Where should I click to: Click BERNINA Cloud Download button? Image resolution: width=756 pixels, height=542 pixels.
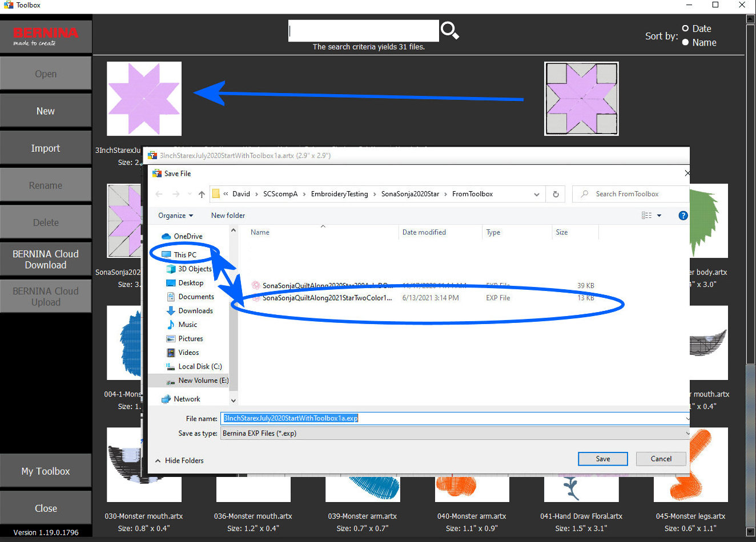46,259
